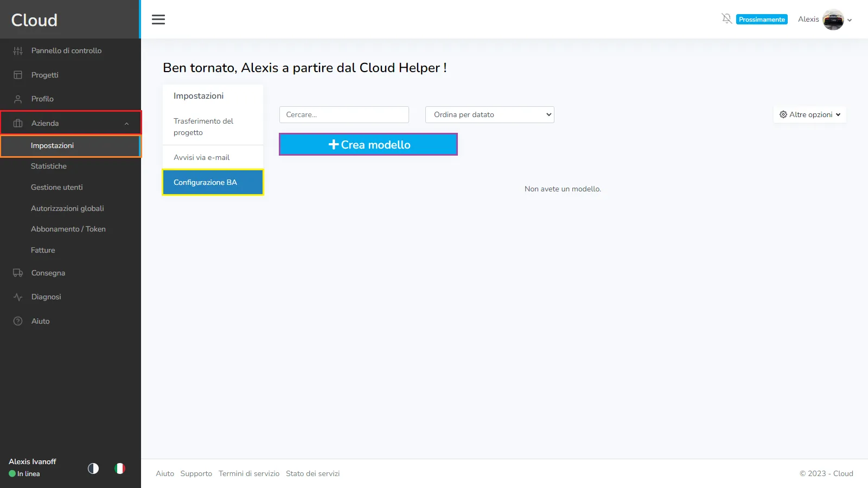Screen dimensions: 868x488
Task: Click the Prossimamente badge
Action: 762,20
